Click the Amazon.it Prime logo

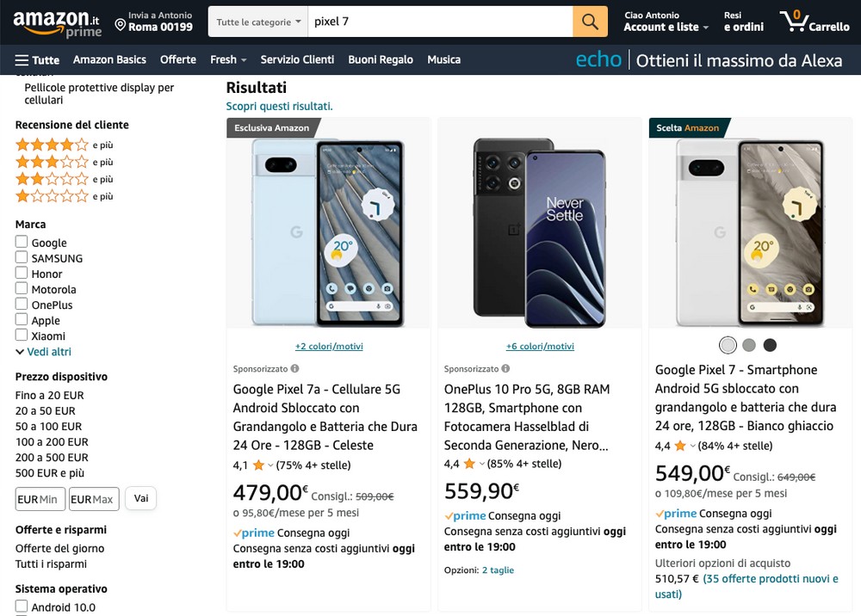[x=57, y=22]
